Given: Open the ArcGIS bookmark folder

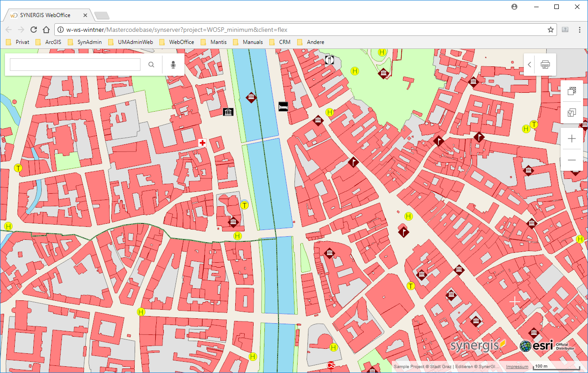Looking at the screenshot, I should [x=51, y=42].
